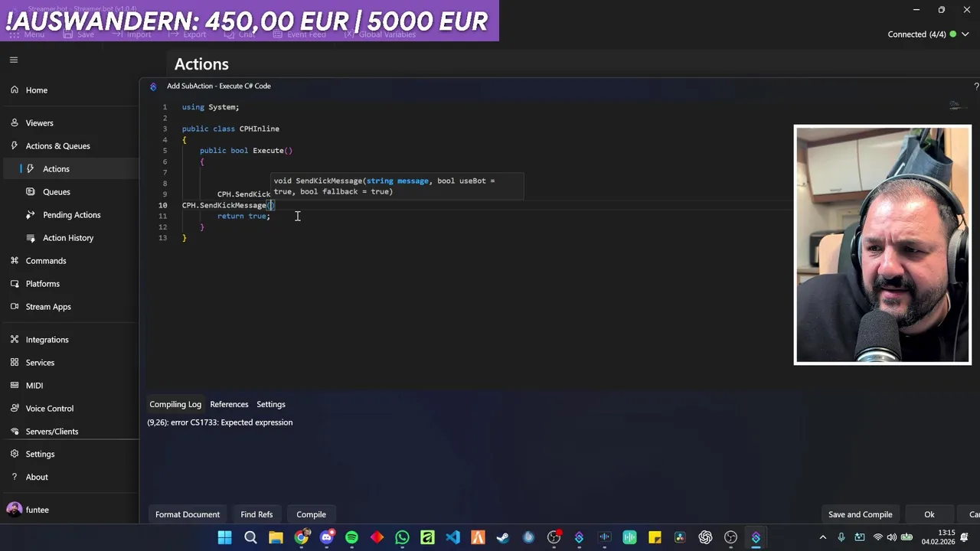980x551 pixels.
Task: Show hidden system tray icons
Action: pos(823,538)
